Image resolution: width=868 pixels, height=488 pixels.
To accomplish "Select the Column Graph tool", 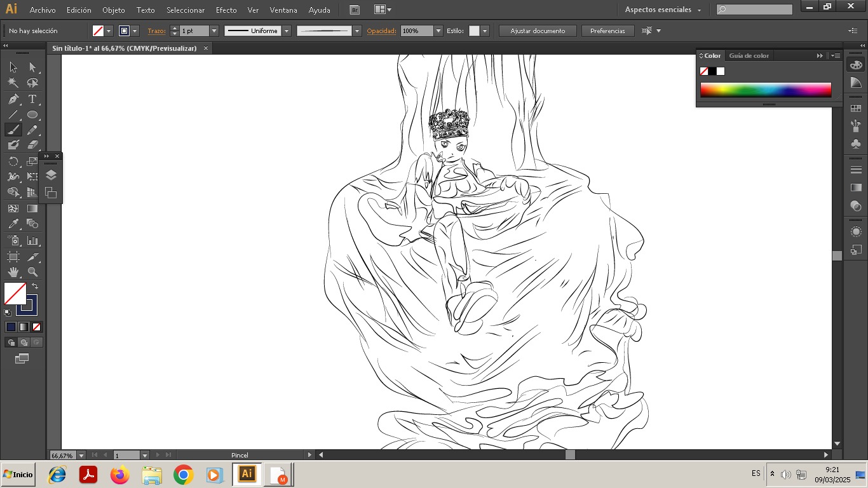I will [32, 240].
